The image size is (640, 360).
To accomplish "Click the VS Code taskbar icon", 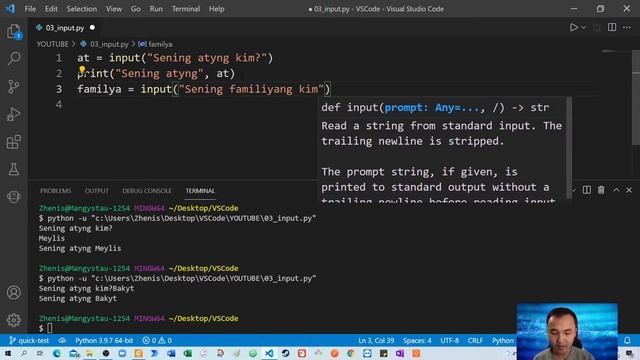I will pyautogui.click(x=269, y=353).
